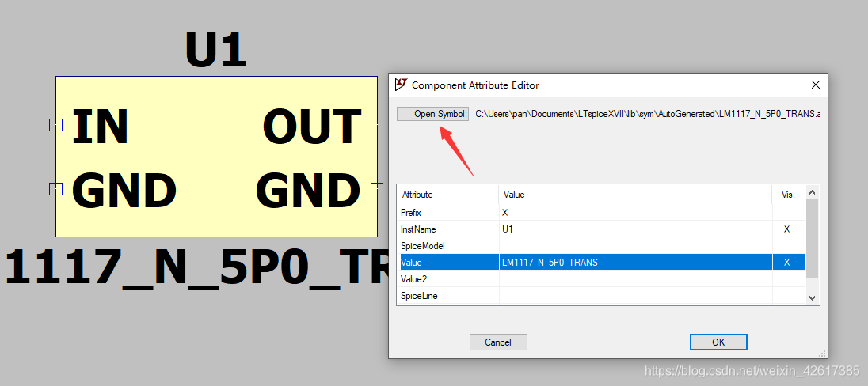Image resolution: width=868 pixels, height=386 pixels.
Task: Click the attribute table's vertical scrollbar thumb
Action: pyautogui.click(x=812, y=238)
